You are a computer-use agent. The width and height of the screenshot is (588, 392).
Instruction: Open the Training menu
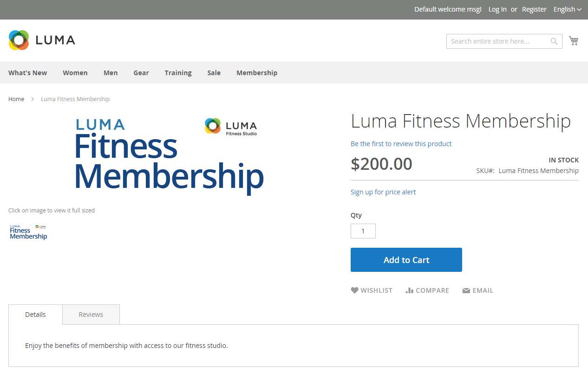pos(178,73)
